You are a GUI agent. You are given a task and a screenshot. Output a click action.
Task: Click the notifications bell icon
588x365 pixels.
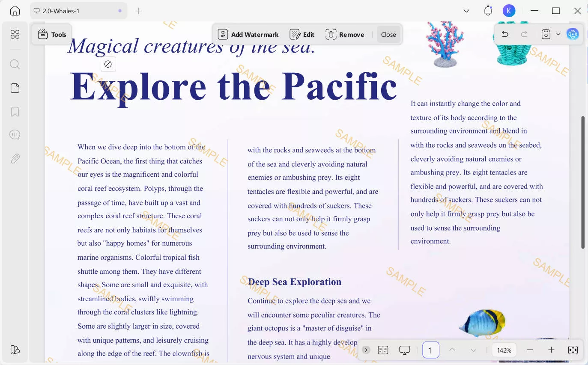pyautogui.click(x=488, y=11)
